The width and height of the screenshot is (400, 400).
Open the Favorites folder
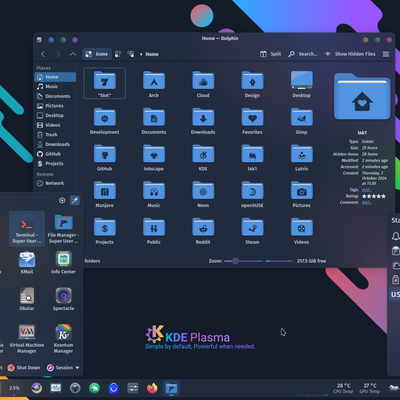pyautogui.click(x=252, y=120)
